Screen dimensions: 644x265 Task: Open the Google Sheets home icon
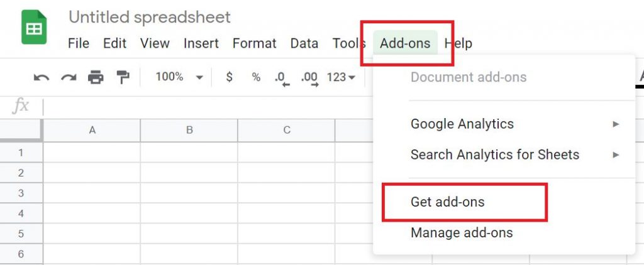point(34,27)
